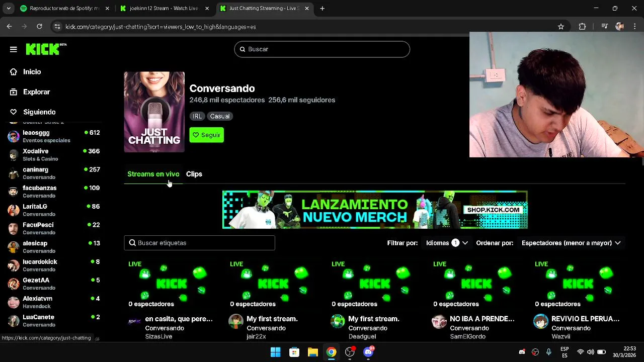The image size is (644, 362).
Task: Open 'REVIVIO EL PERUA...' stream title
Action: [585, 319]
